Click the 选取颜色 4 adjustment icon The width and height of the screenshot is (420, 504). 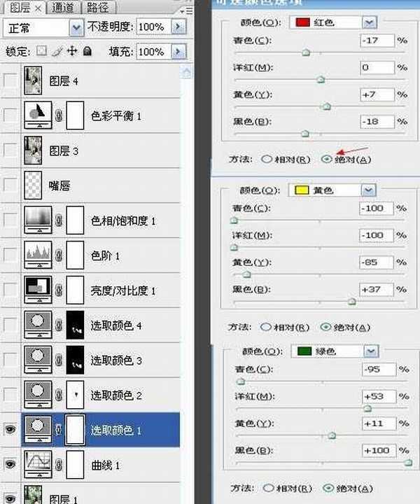[38, 325]
